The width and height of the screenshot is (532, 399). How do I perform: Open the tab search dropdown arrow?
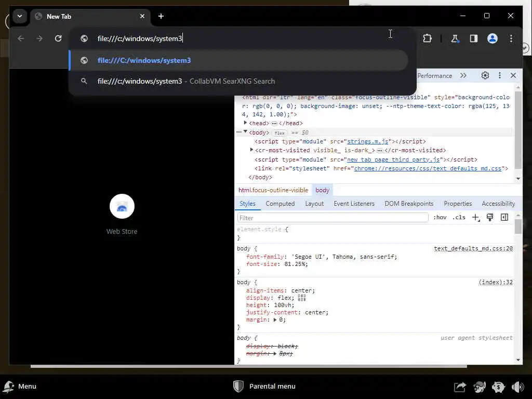point(20,16)
